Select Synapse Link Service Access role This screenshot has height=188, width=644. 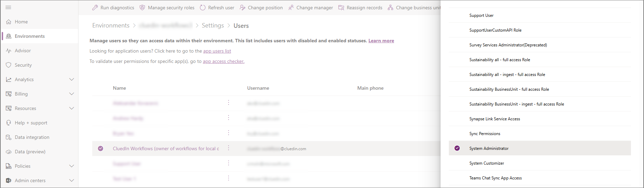click(x=540, y=119)
